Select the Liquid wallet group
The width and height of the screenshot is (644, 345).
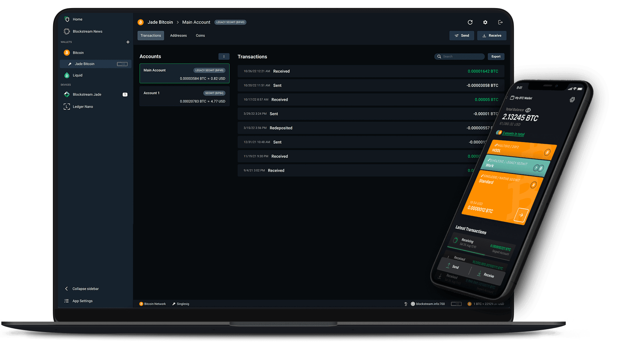coord(73,75)
